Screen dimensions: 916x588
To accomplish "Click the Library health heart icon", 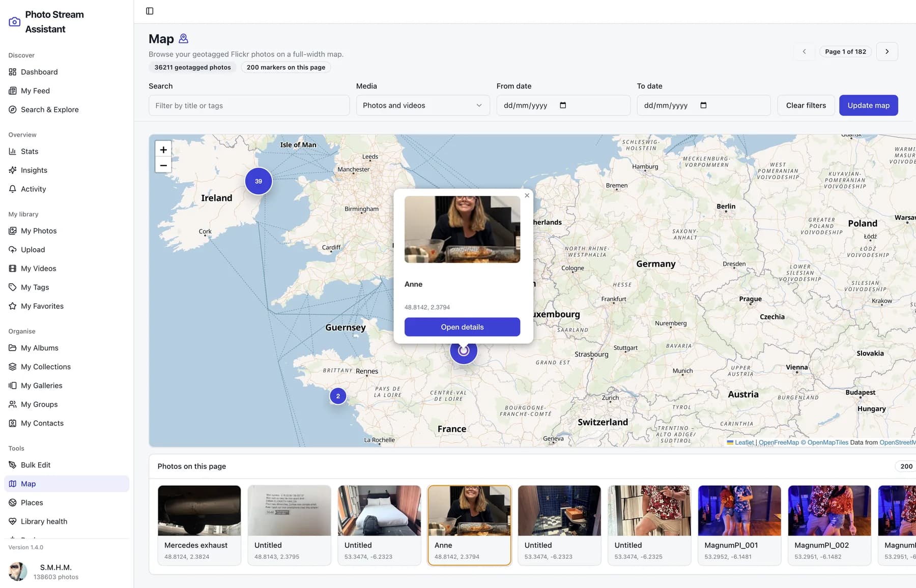I will point(13,521).
